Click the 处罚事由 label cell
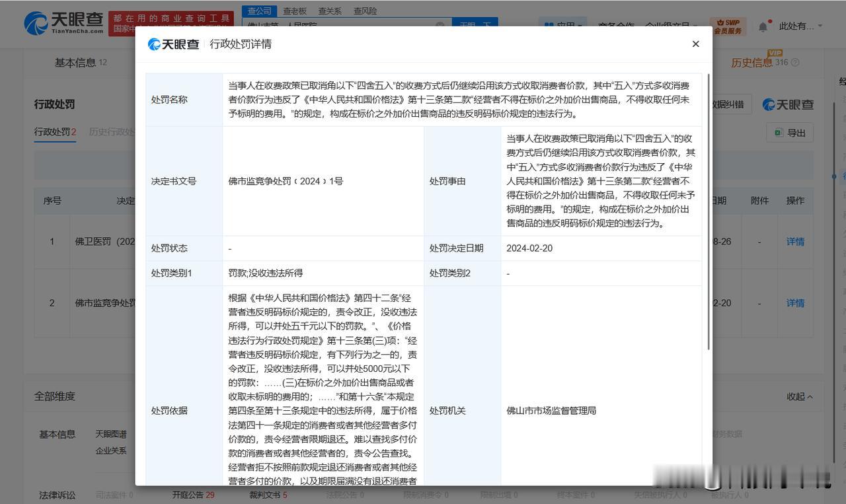The width and height of the screenshot is (846, 504). (462, 181)
